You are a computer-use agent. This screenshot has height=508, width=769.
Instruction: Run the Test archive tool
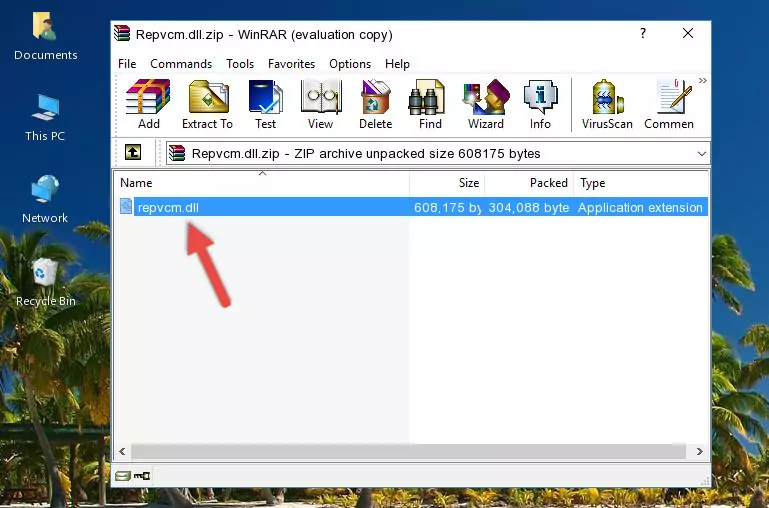pyautogui.click(x=265, y=104)
